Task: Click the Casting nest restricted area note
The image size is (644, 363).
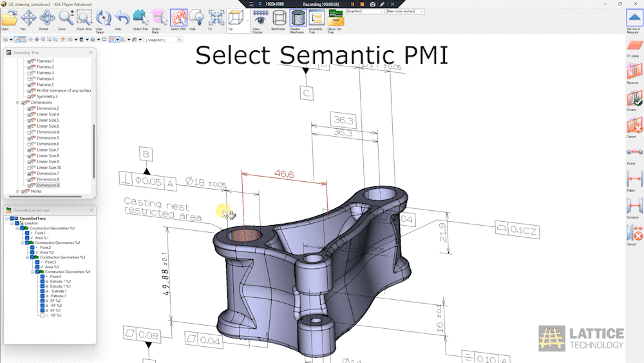Action: click(x=163, y=209)
